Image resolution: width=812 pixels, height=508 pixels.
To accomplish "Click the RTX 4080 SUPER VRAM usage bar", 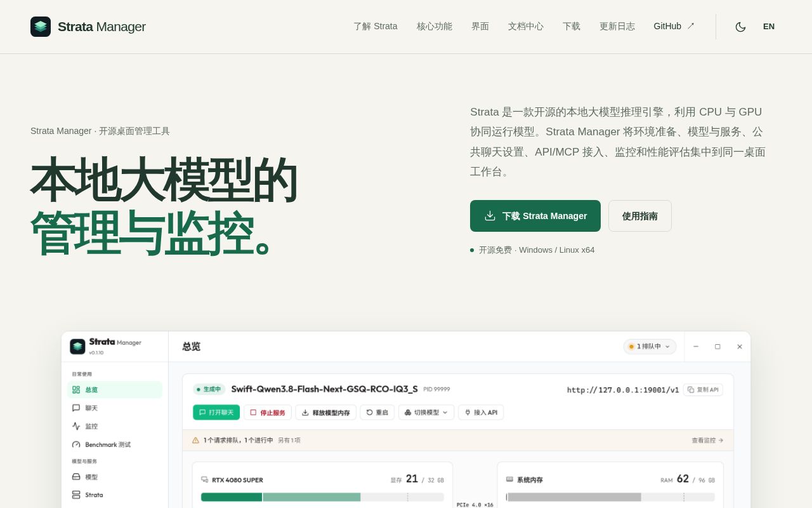I will (x=322, y=497).
